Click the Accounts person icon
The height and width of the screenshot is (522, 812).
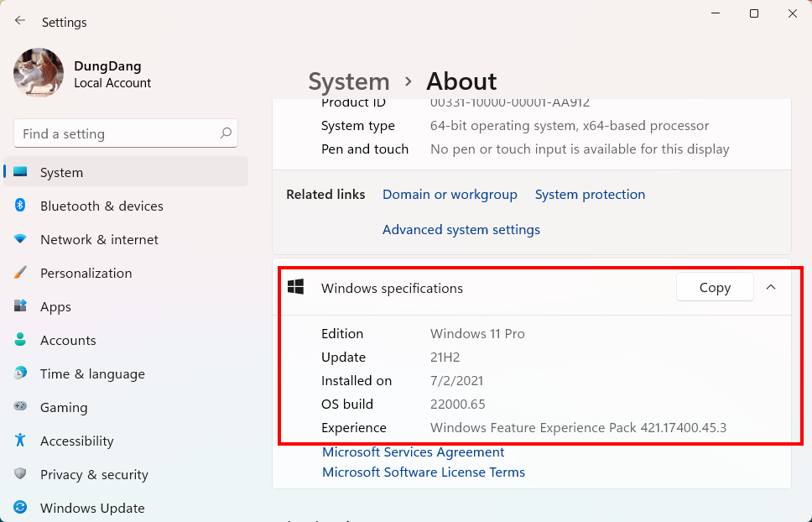[20, 339]
